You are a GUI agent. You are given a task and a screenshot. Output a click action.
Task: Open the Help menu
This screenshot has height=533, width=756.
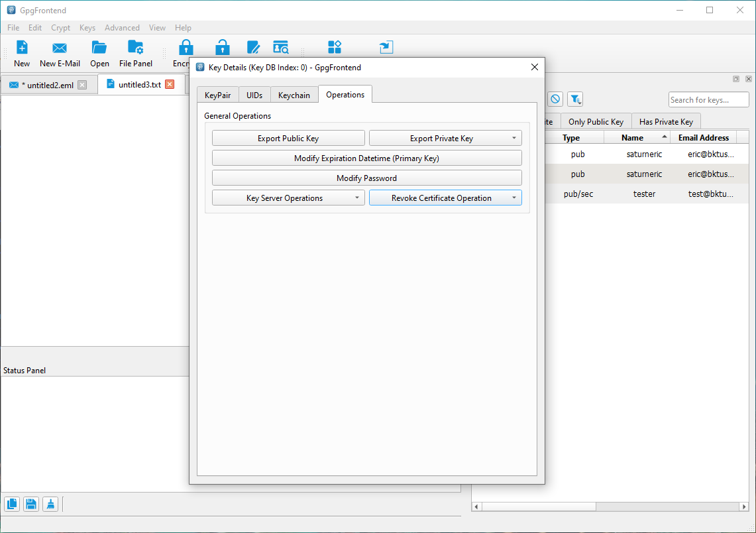(183, 27)
